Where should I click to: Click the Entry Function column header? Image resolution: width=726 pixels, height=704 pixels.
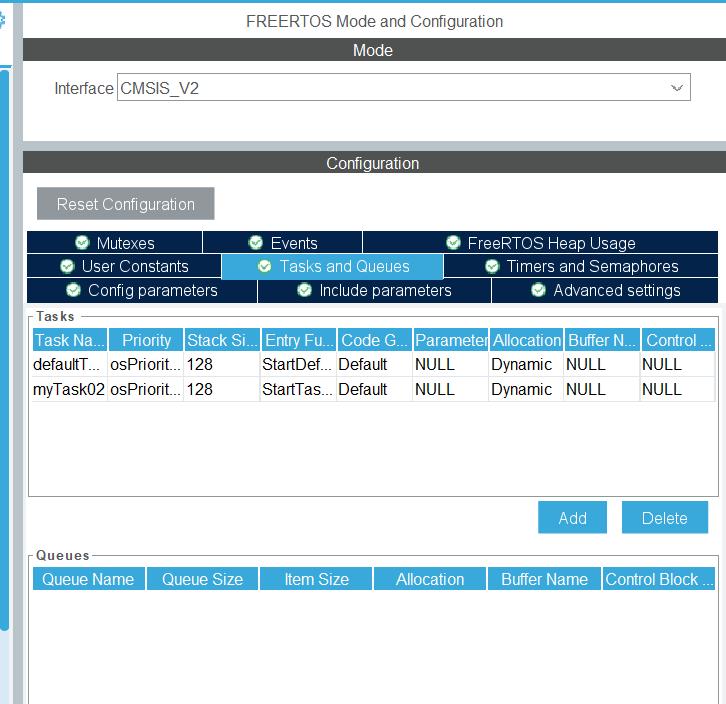(x=299, y=340)
